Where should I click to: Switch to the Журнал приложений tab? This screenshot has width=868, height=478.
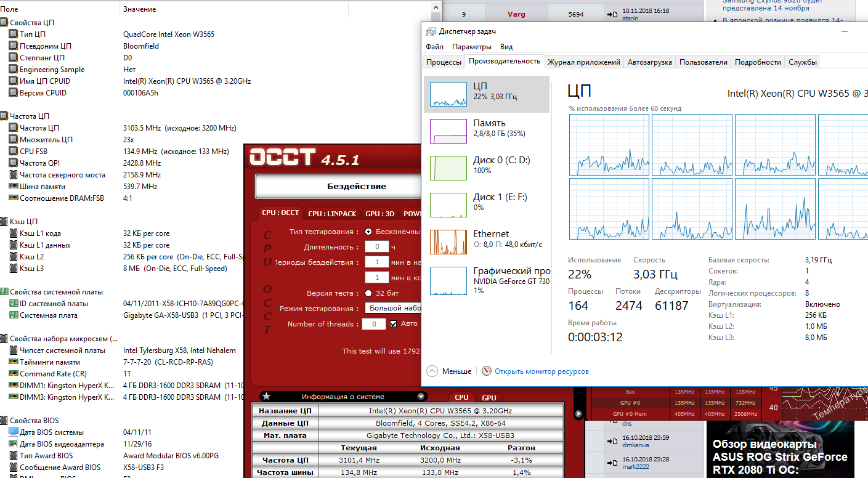[584, 62]
